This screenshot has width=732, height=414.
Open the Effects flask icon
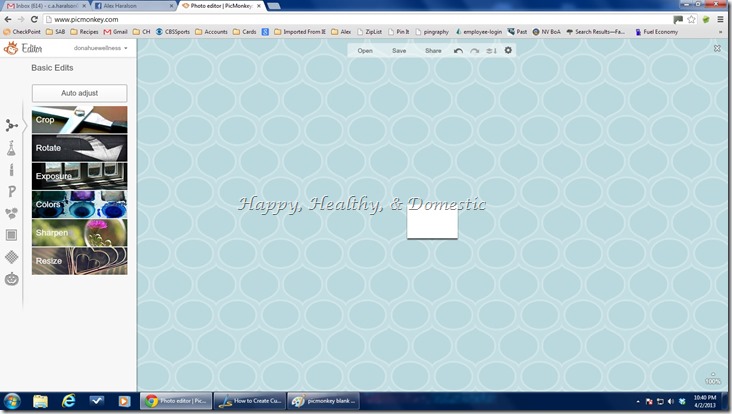11,148
